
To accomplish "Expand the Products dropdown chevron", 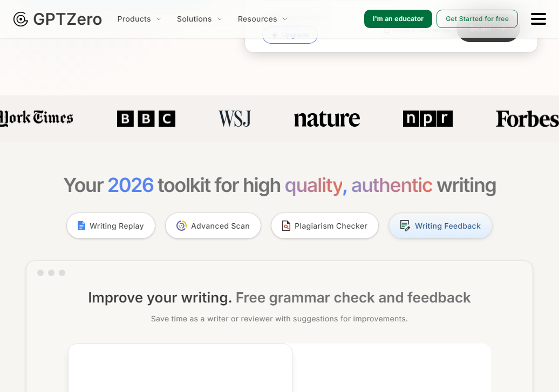I will pos(159,19).
